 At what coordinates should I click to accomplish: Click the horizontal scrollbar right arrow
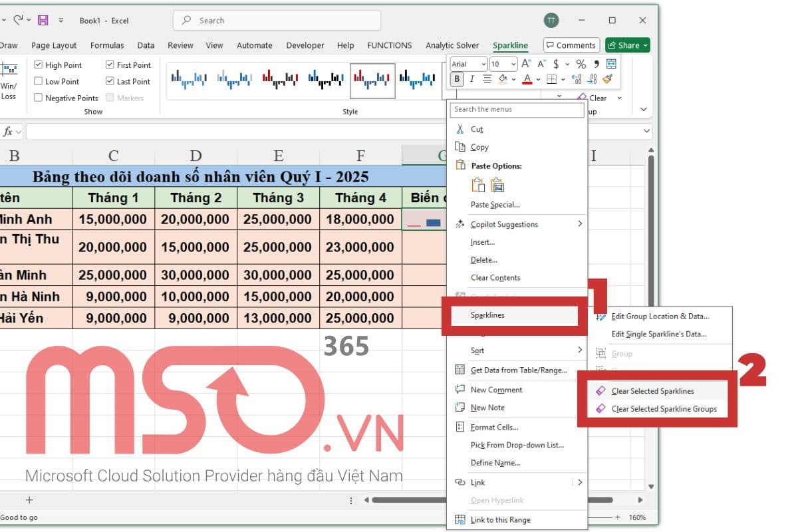point(640,499)
